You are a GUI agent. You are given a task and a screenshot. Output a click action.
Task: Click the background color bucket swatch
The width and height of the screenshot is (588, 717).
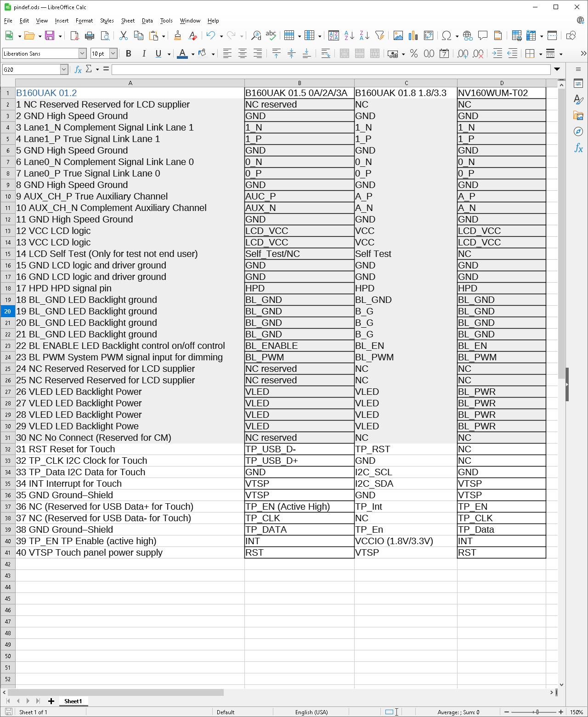[x=202, y=54]
